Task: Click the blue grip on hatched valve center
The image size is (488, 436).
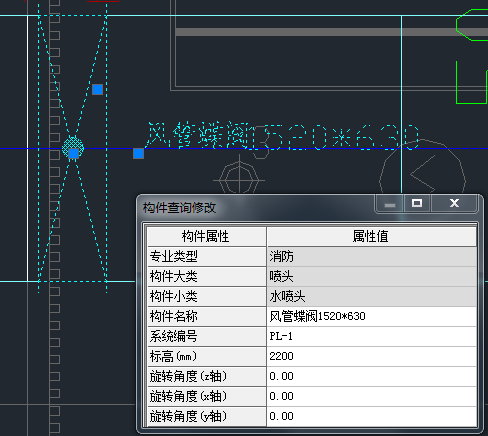Action: pos(73,153)
